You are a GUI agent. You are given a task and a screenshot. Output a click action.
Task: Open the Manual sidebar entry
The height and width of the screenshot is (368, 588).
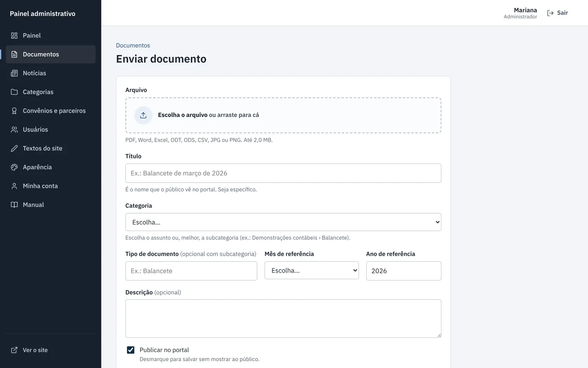pyautogui.click(x=51, y=205)
